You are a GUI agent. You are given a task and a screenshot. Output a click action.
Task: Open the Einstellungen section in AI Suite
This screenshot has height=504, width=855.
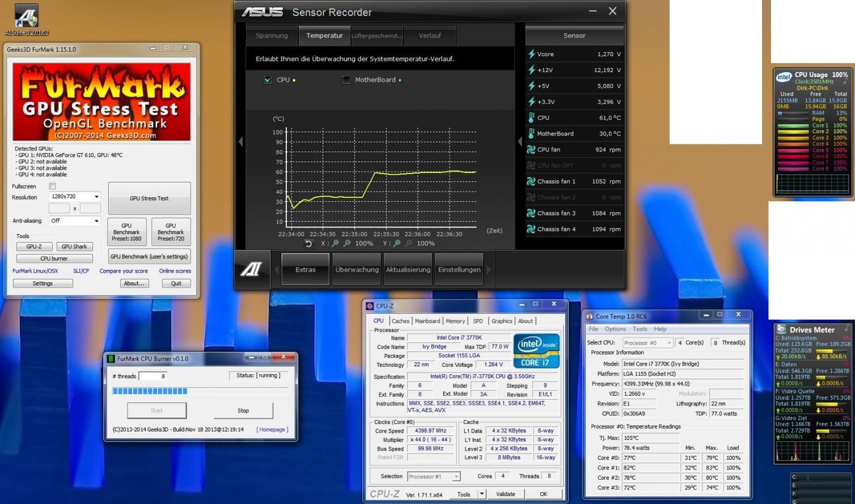459,270
